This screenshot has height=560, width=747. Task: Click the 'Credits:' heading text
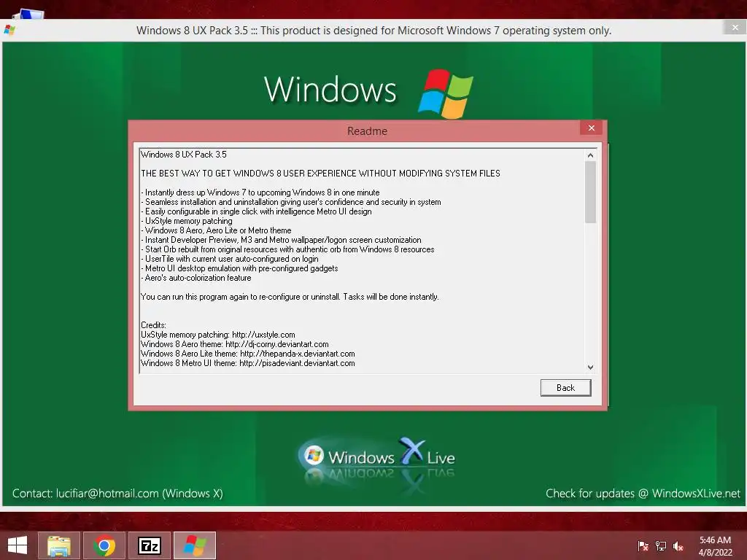pos(153,325)
